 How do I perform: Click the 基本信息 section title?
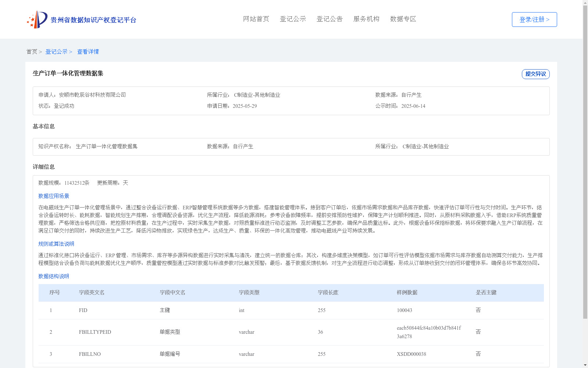click(44, 126)
